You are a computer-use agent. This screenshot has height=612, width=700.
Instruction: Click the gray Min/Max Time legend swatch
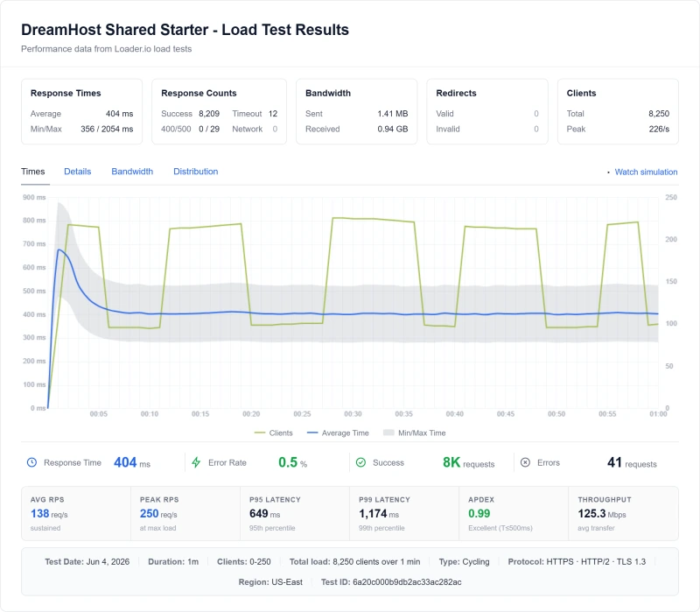tap(388, 433)
